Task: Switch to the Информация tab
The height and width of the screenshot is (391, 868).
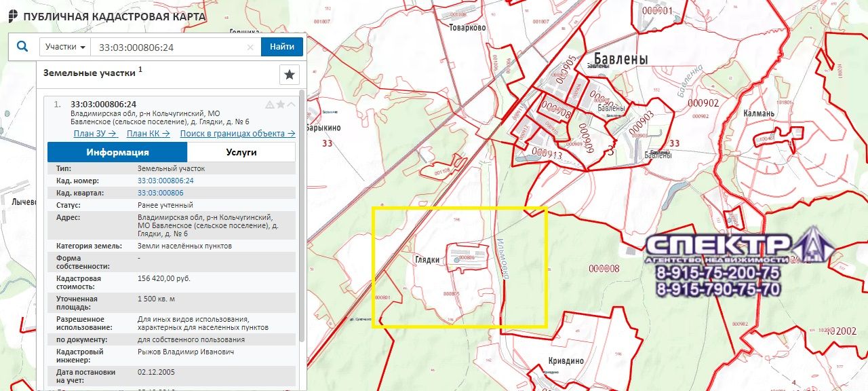Action: tap(117, 152)
